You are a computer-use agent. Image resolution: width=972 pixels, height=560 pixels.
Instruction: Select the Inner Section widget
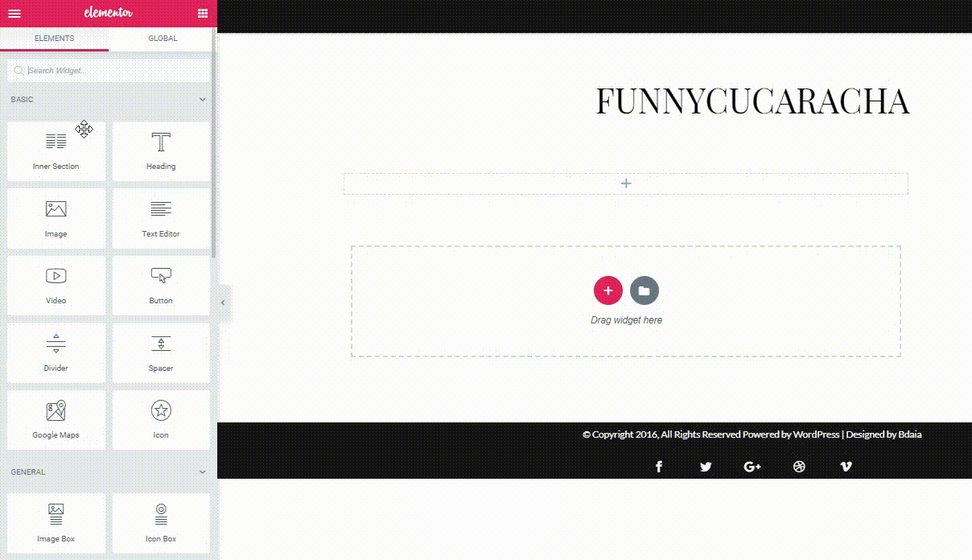tap(56, 151)
